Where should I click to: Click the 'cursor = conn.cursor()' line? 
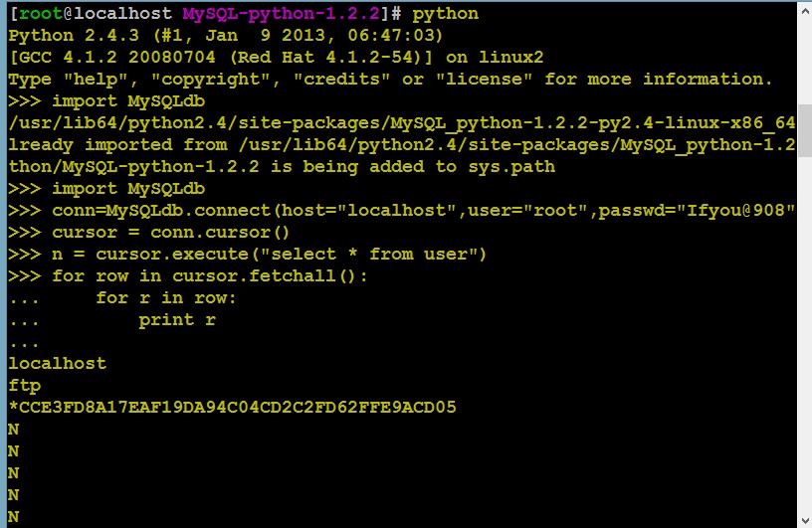[148, 233]
